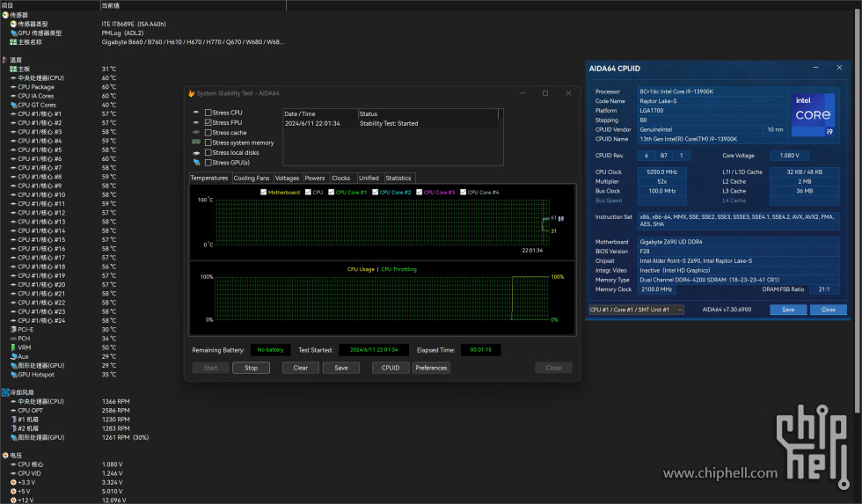This screenshot has width=862, height=504.
Task: Click the memory stick icon beside Stress system memory
Action: [x=196, y=142]
